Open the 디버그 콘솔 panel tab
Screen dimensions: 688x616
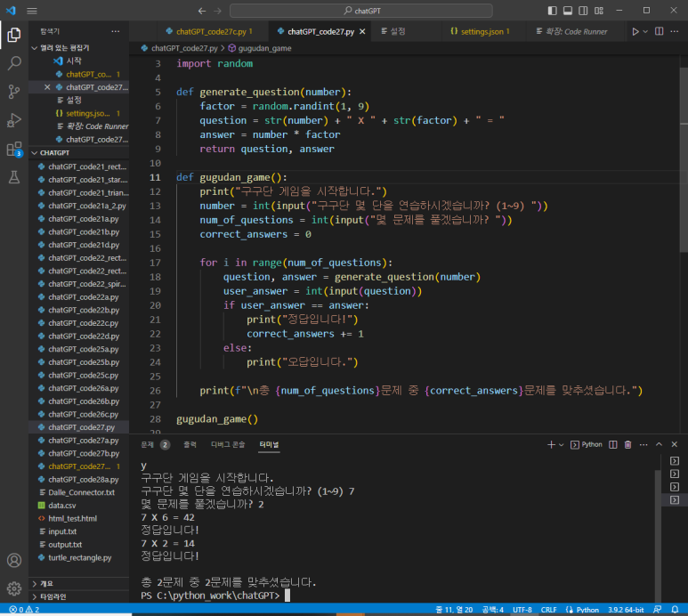(228, 445)
